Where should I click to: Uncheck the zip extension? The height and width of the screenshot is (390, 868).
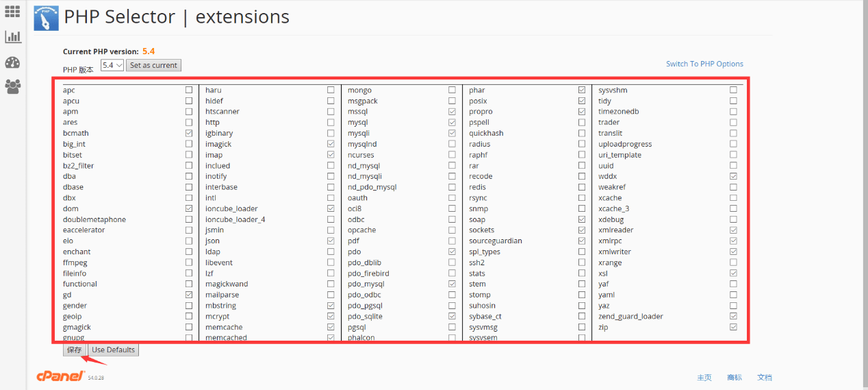click(733, 327)
